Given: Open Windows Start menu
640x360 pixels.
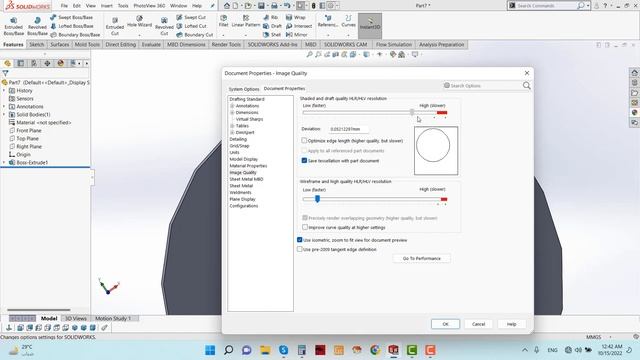Looking at the screenshot, I should (x=210, y=350).
